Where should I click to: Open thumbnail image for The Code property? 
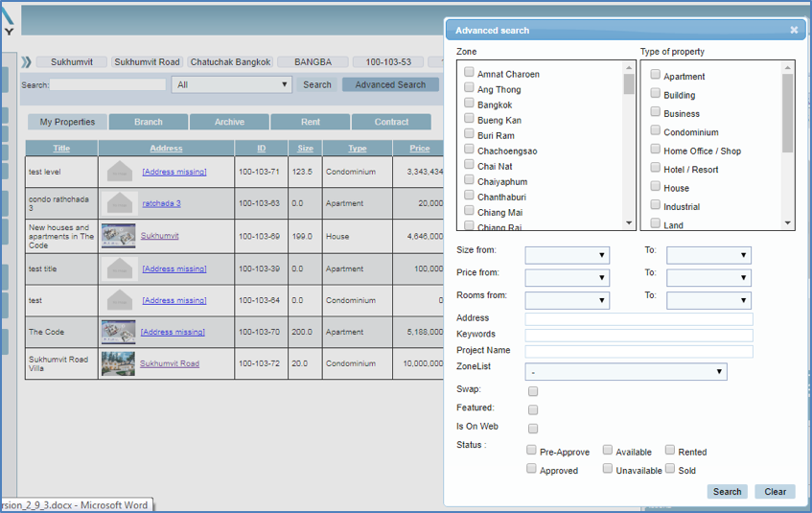pyautogui.click(x=118, y=332)
